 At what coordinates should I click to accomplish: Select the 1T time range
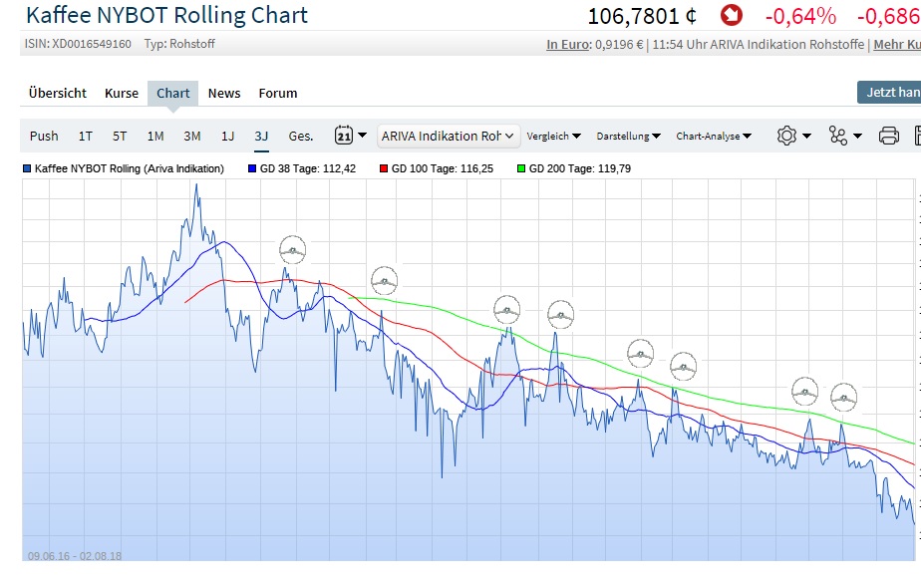tap(85, 137)
